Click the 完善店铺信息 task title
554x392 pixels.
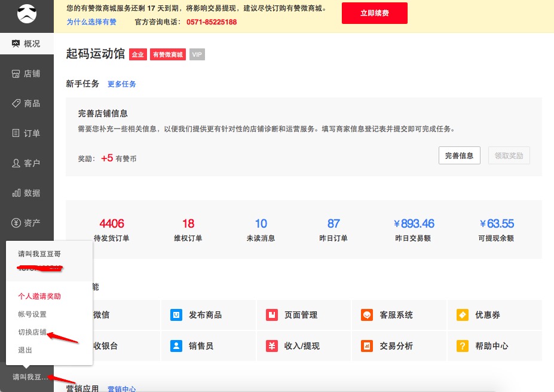click(x=103, y=114)
